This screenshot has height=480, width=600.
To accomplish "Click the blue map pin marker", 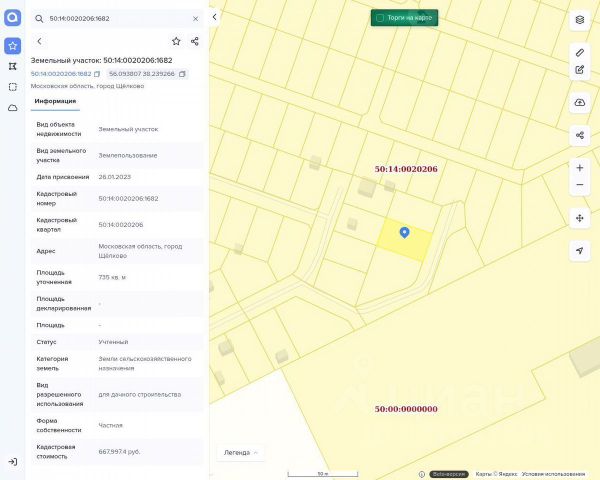I will [x=404, y=232].
